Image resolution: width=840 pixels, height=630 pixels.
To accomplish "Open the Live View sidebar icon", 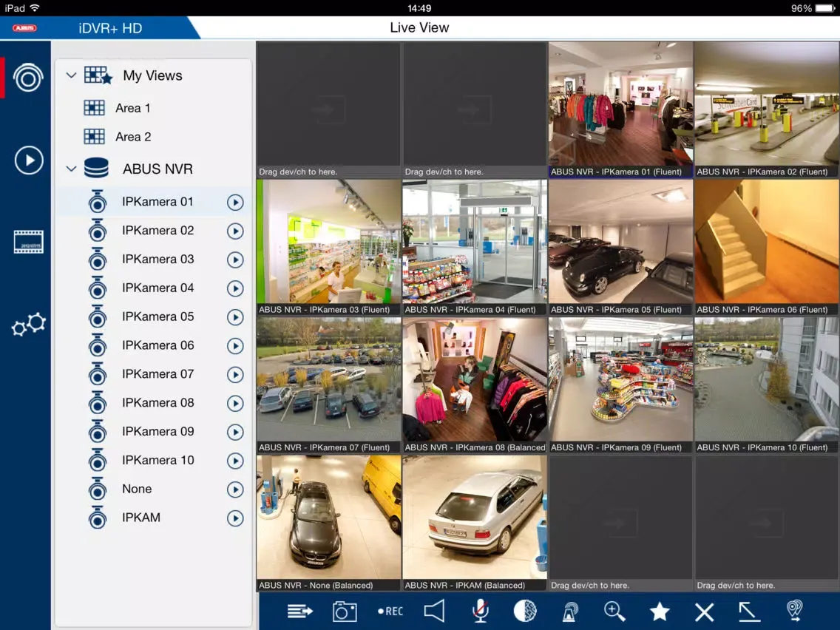I will pos(28,78).
